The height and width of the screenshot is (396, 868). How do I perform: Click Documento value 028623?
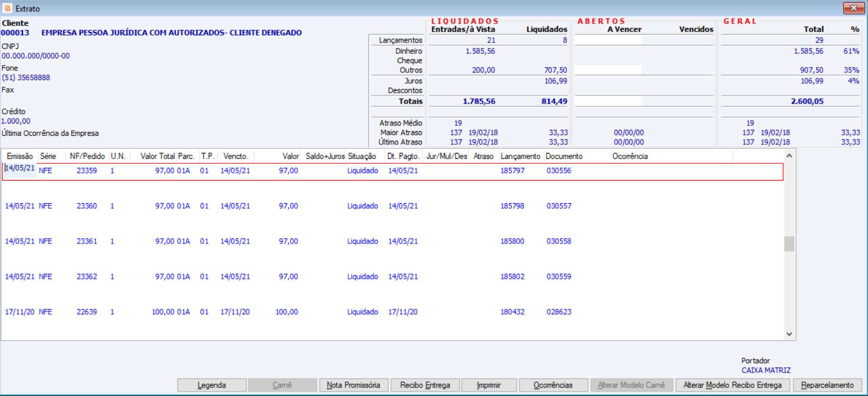coord(559,312)
